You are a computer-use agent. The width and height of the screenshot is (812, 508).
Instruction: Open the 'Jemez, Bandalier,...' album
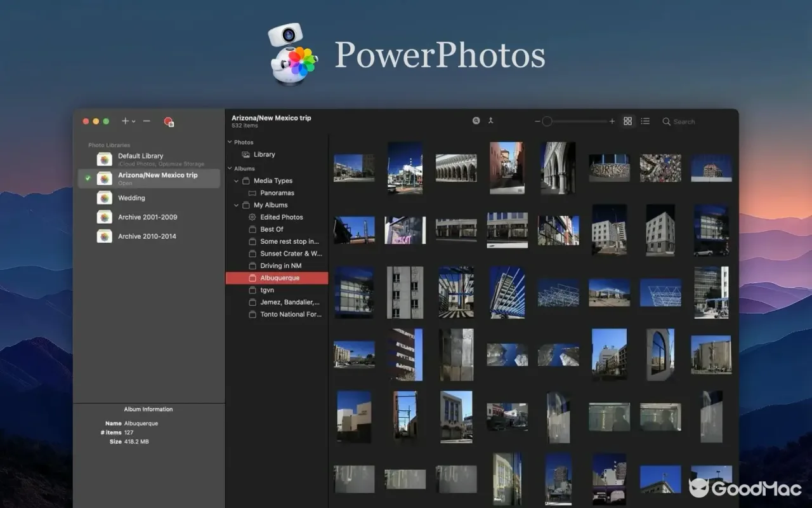(277, 302)
